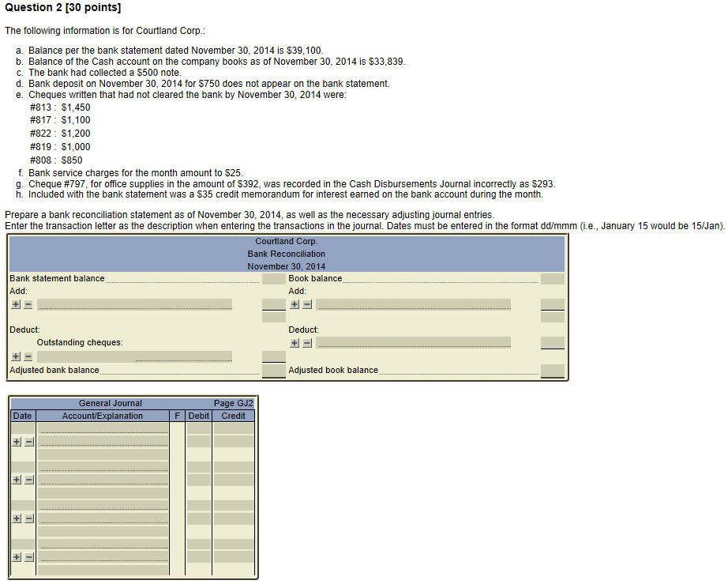Click subtotal field below Book balance Add amount
The height and width of the screenshot is (584, 728).
(x=553, y=317)
